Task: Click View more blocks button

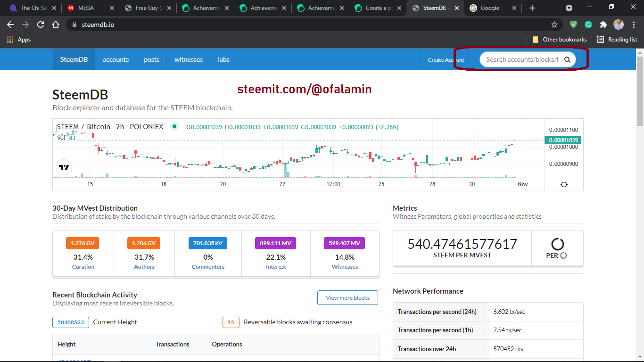Action: 347,298
